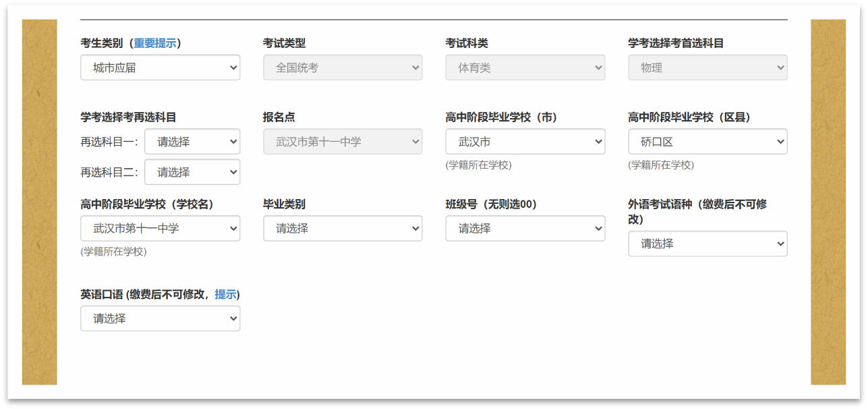
Task: Select a subject in 再选科目二 dropdown
Action: coord(192,172)
